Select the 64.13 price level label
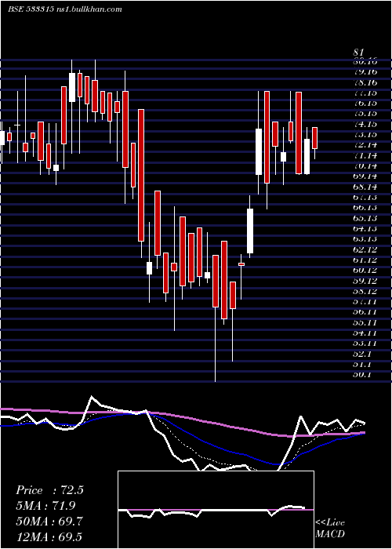 pos(365,229)
